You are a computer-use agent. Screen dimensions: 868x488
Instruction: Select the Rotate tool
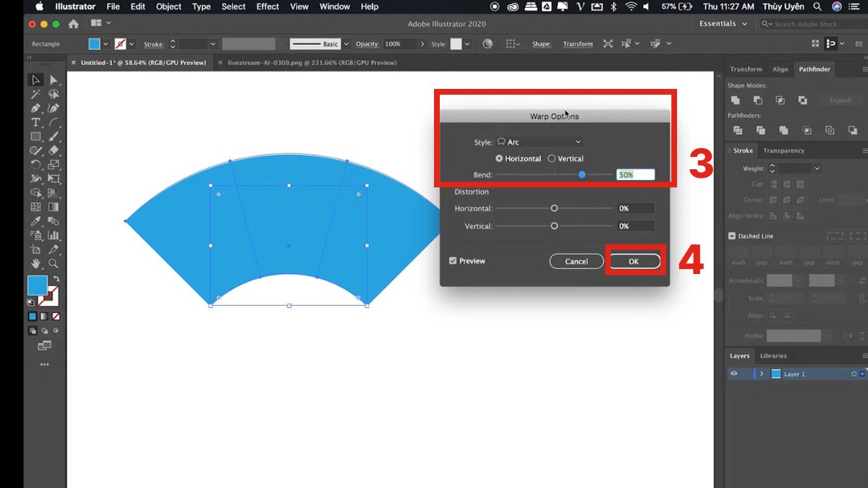[x=35, y=164]
